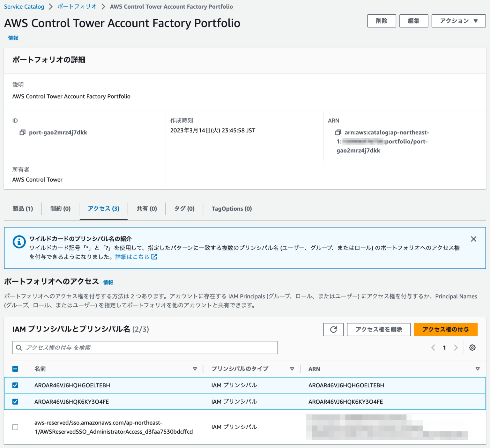Click the プリンシパルのタイプ column header
Image resolution: width=490 pixels, height=448 pixels.
(x=240, y=369)
